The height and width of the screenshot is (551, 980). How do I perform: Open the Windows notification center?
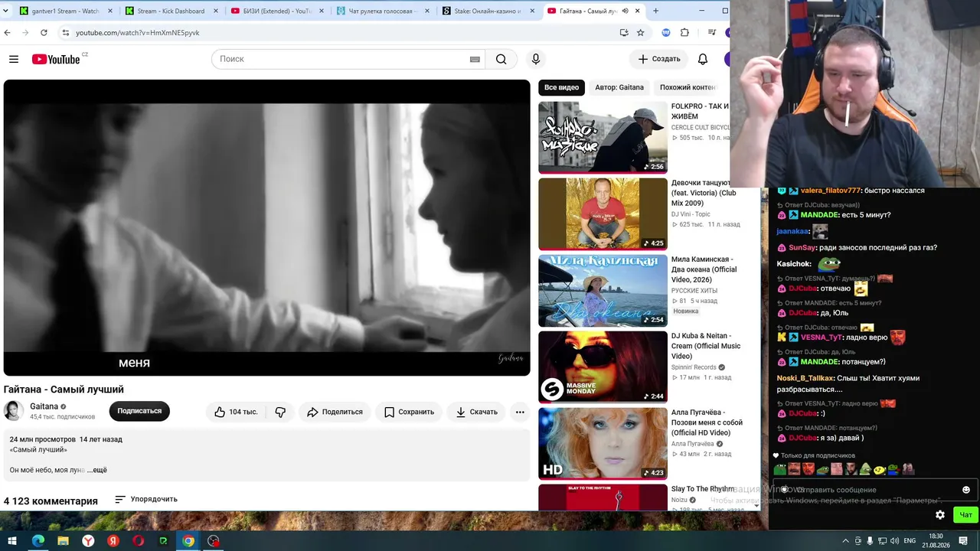click(x=962, y=541)
